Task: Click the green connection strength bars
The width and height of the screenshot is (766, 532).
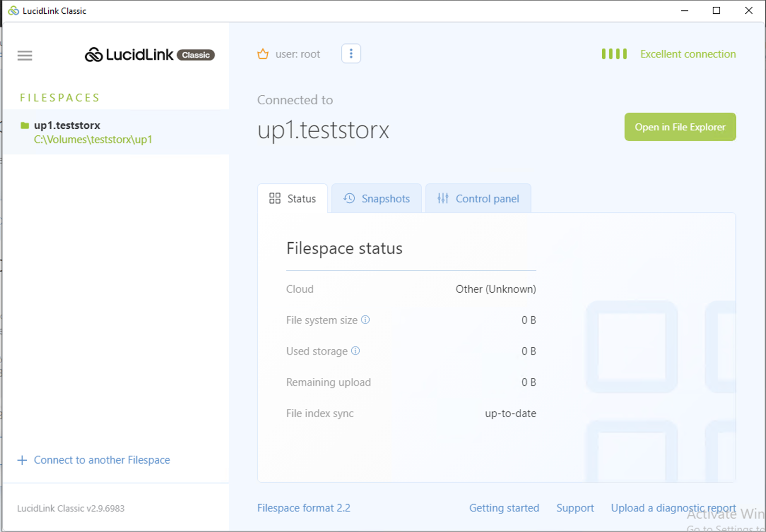Action: pos(614,54)
